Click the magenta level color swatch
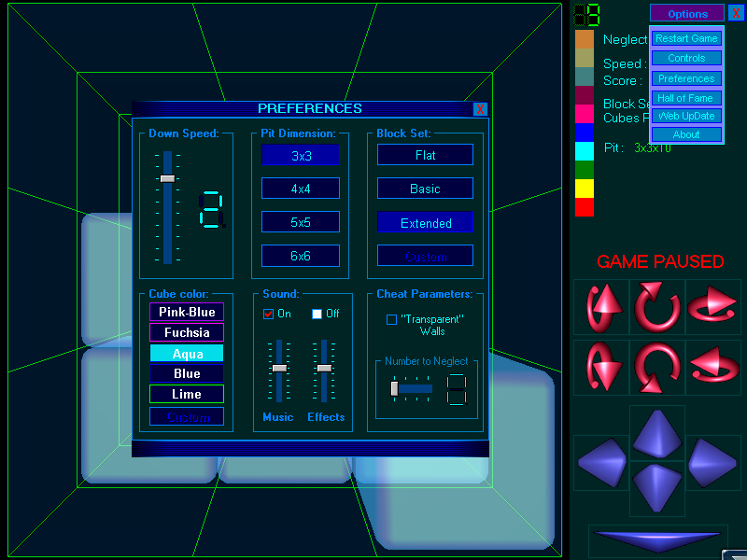 point(585,114)
